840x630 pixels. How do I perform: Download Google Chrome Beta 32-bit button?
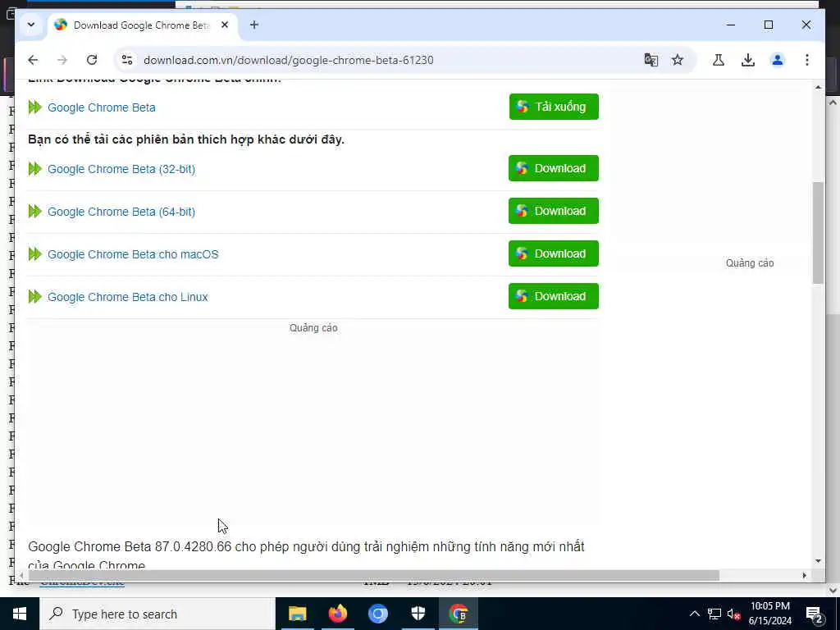[x=554, y=168]
